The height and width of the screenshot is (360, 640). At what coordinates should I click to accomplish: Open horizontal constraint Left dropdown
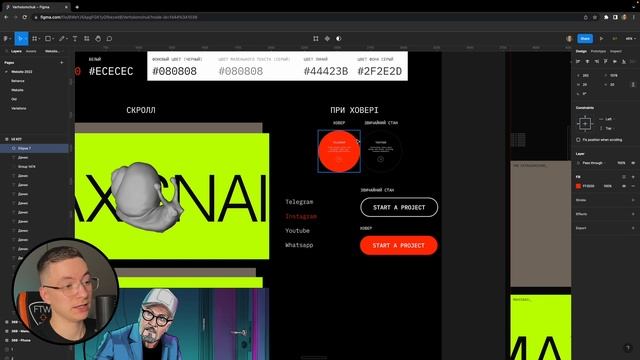[608, 119]
